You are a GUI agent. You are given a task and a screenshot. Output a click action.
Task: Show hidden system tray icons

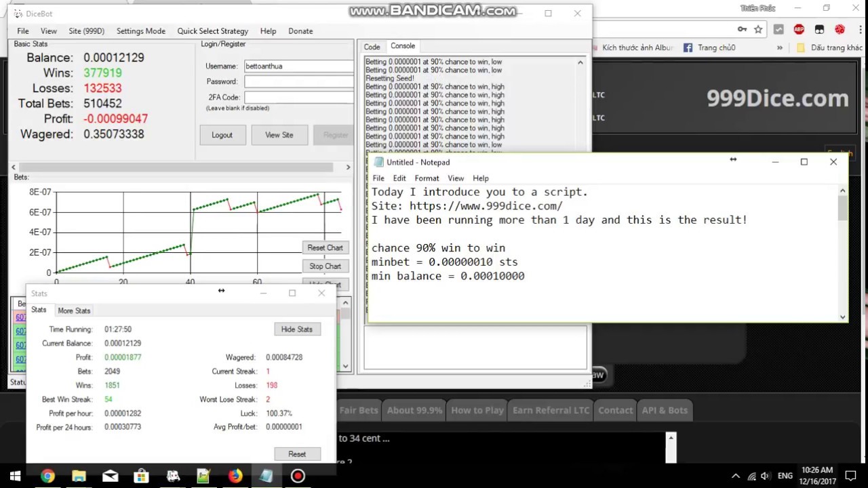pos(736,476)
